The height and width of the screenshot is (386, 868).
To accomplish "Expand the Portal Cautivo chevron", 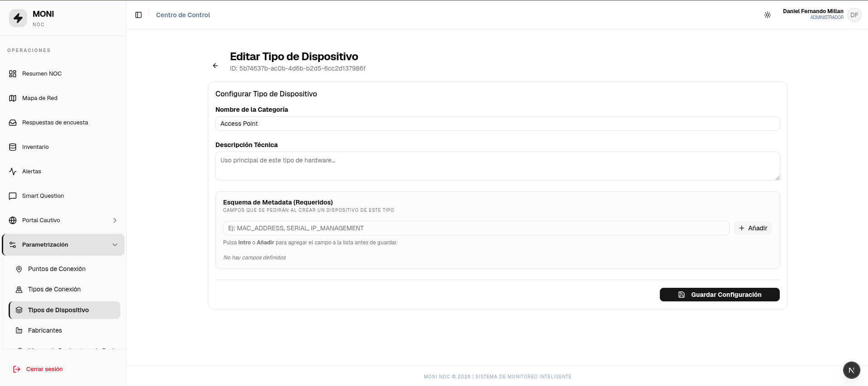I will [115, 220].
